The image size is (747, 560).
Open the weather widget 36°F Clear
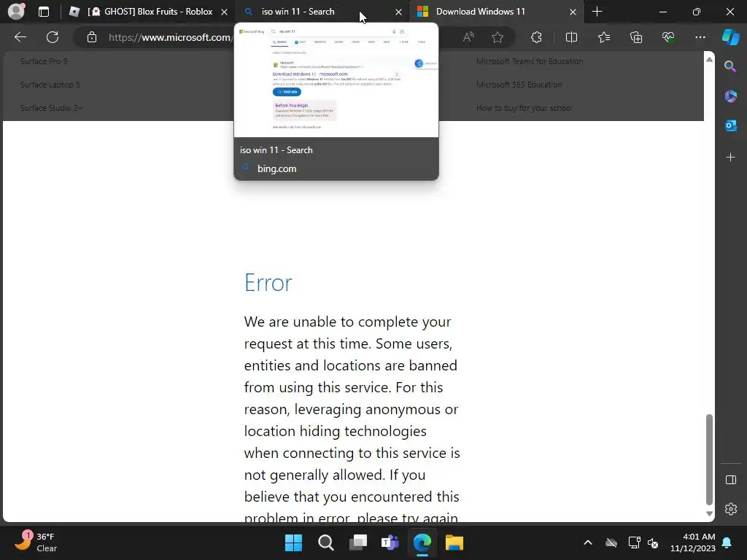coord(36,542)
